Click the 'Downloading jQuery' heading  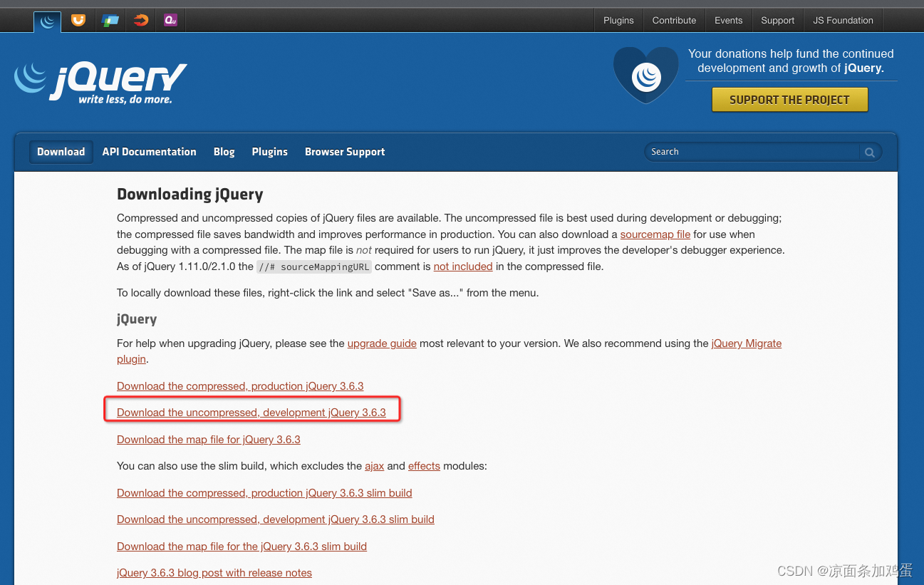point(190,195)
